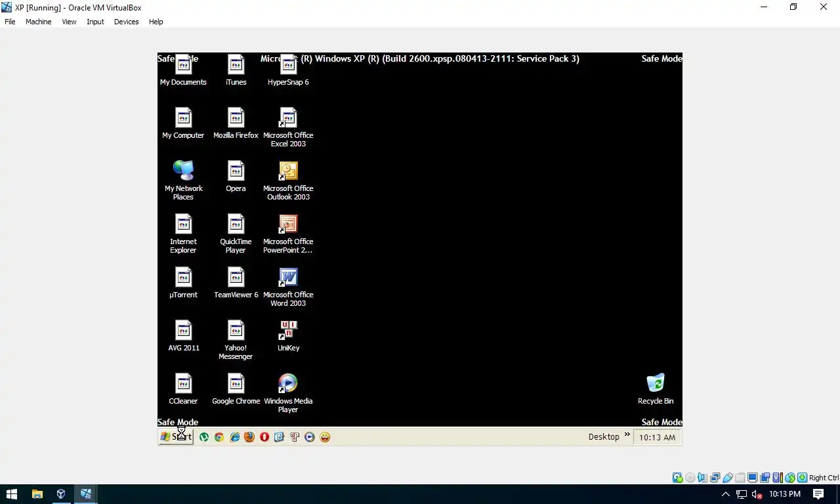This screenshot has width=840, height=504.
Task: Select the Microsoft Office Word 2003 shortcut
Action: (x=288, y=287)
